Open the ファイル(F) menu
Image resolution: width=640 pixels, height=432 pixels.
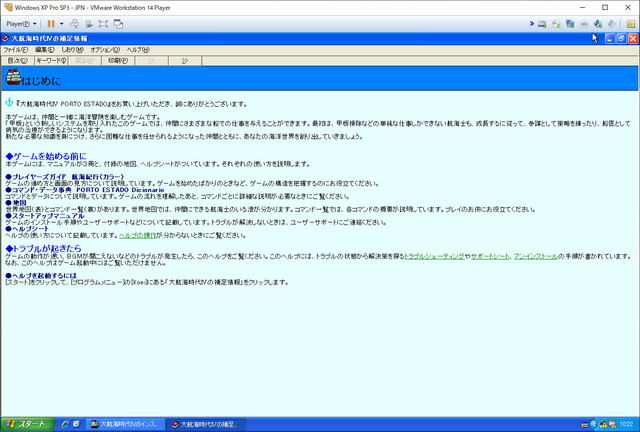(16, 50)
